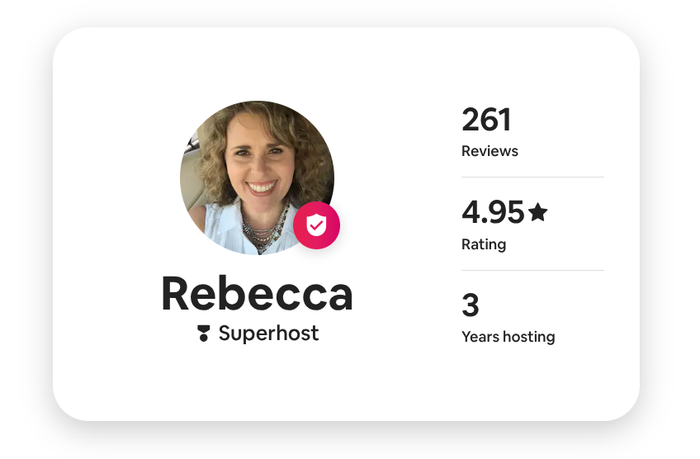Click the Superhost medal icon
The height and width of the screenshot is (459, 700).
pos(204,334)
